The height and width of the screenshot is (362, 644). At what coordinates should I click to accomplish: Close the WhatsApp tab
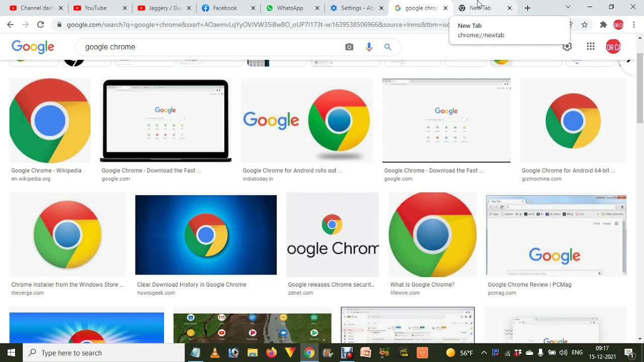(317, 8)
